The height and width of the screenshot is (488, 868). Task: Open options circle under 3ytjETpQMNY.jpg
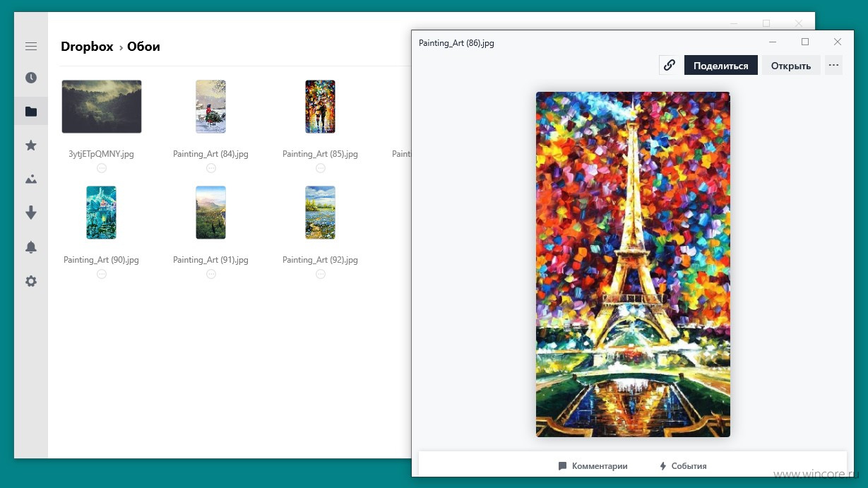coord(102,168)
